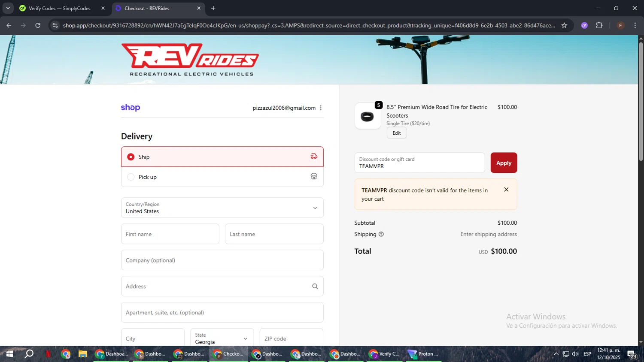Close the Checkout - REVRides tab

[198, 8]
